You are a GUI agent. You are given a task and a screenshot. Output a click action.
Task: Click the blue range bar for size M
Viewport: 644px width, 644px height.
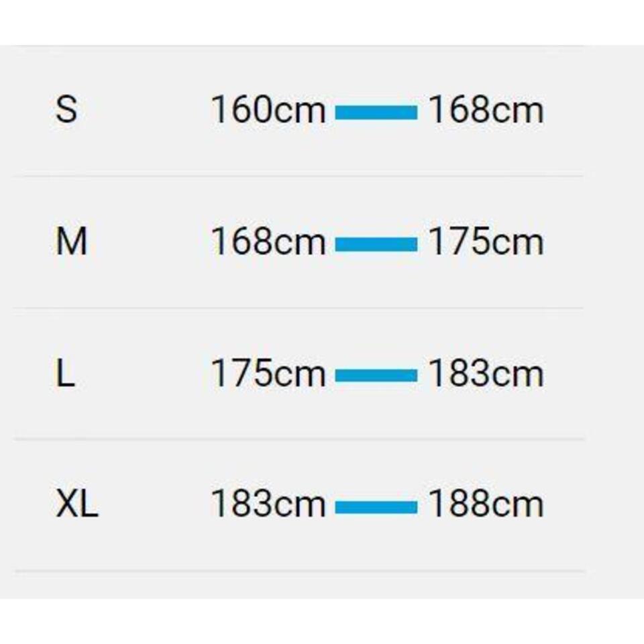[376, 244]
